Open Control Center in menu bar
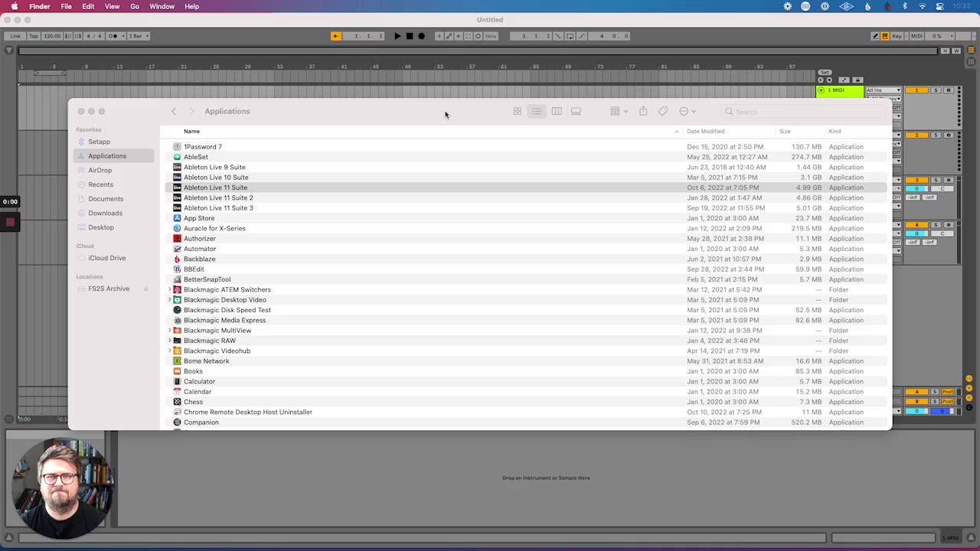 pyautogui.click(x=940, y=7)
